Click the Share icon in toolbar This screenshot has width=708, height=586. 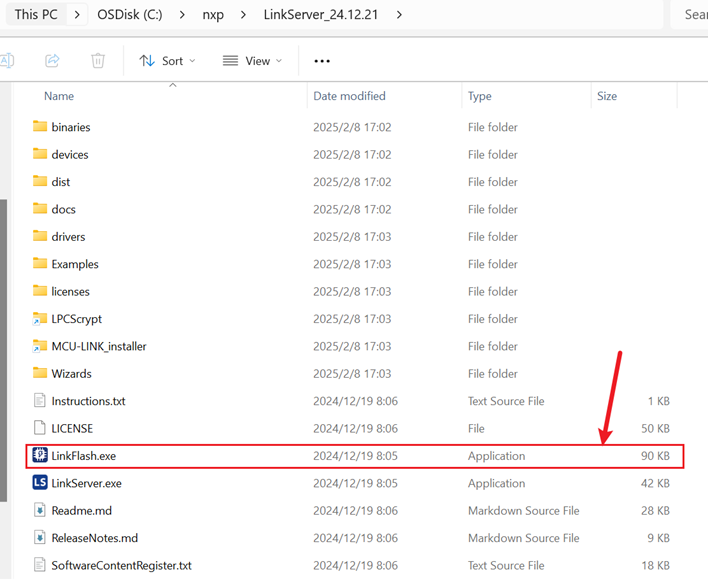point(52,61)
